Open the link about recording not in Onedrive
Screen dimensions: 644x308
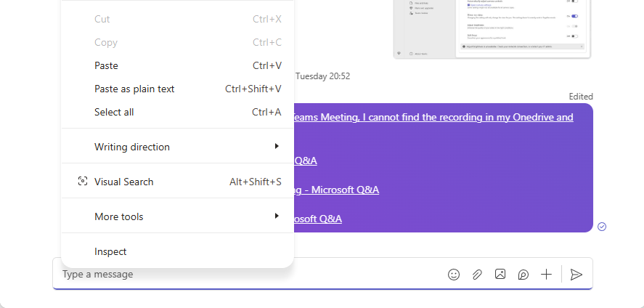(x=433, y=118)
